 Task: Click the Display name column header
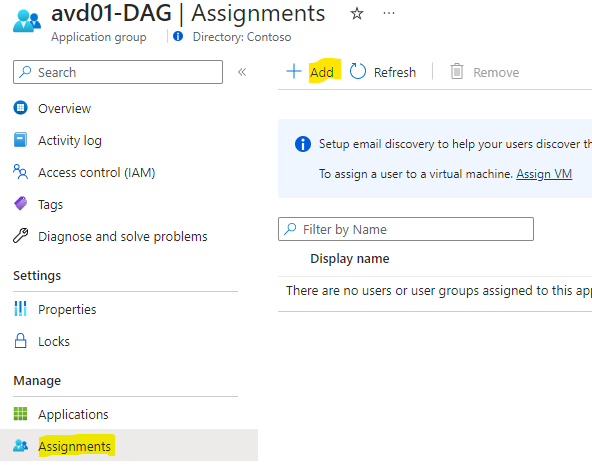click(350, 259)
